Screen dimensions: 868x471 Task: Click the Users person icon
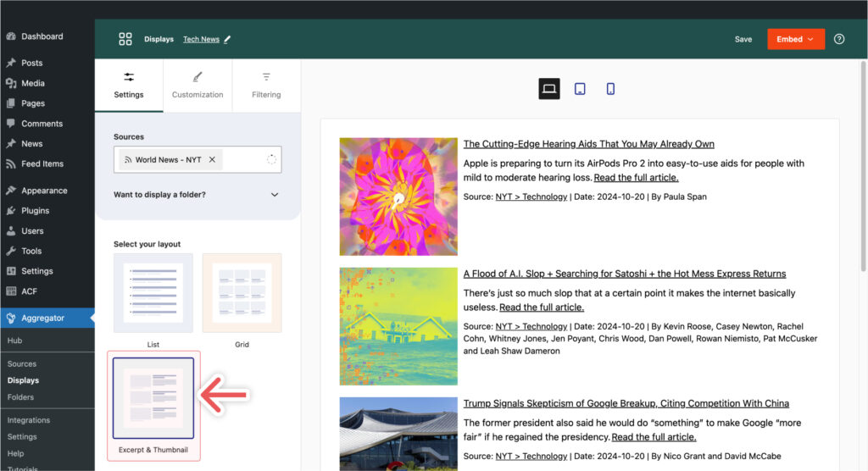coord(11,230)
